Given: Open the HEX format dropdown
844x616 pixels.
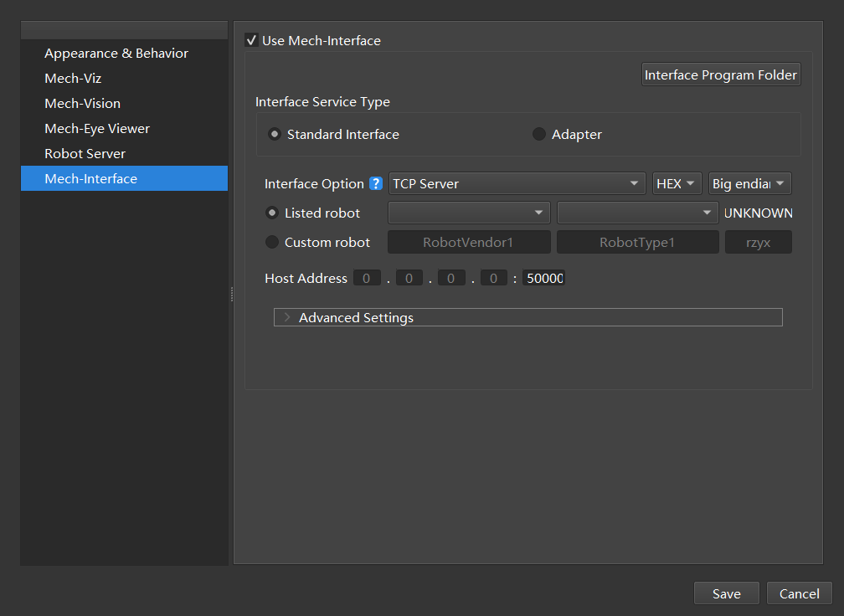Looking at the screenshot, I should [677, 183].
